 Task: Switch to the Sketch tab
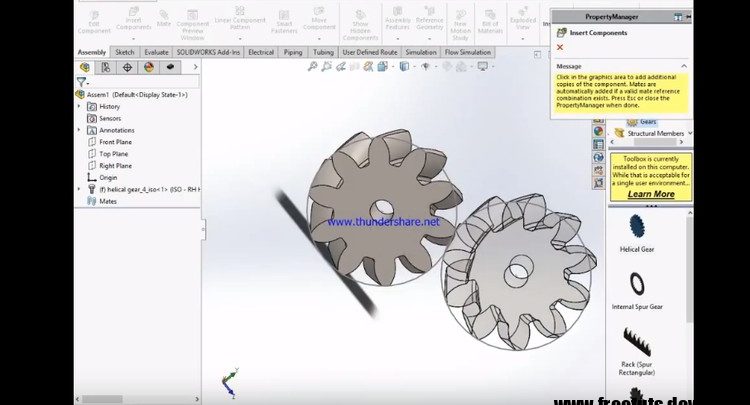point(125,52)
